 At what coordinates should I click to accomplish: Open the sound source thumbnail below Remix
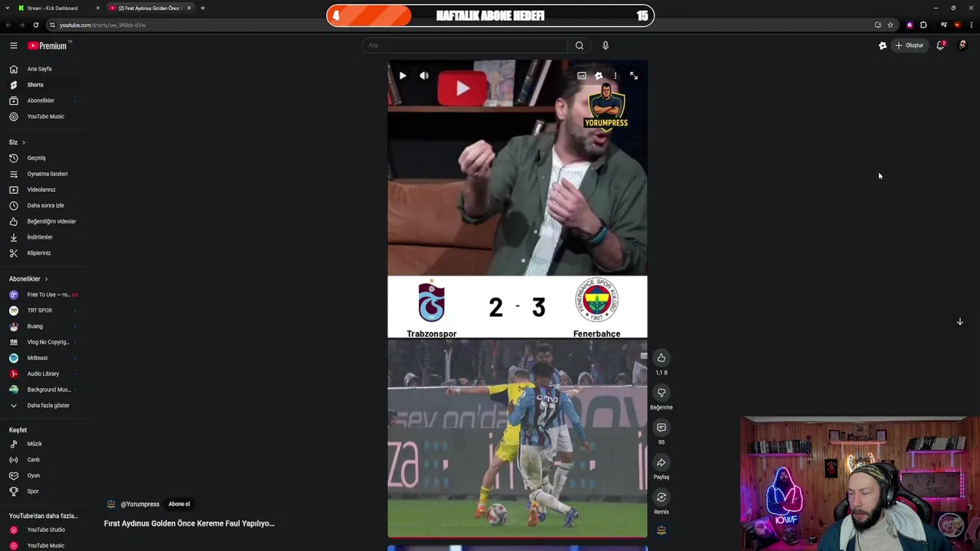pyautogui.click(x=661, y=530)
